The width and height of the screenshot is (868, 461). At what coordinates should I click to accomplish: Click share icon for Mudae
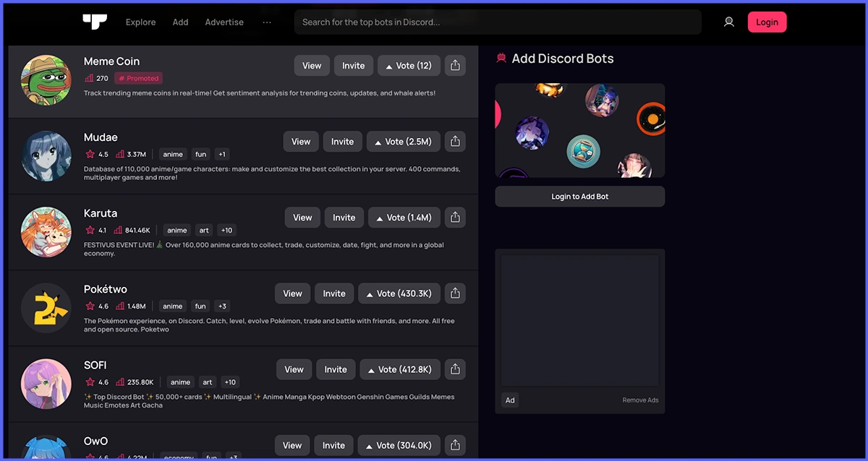click(455, 142)
